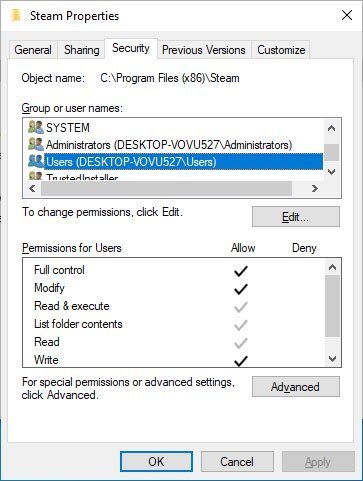This screenshot has width=363, height=481.
Task: Click left arrow of horizontal scrollbar
Action: tap(32, 189)
